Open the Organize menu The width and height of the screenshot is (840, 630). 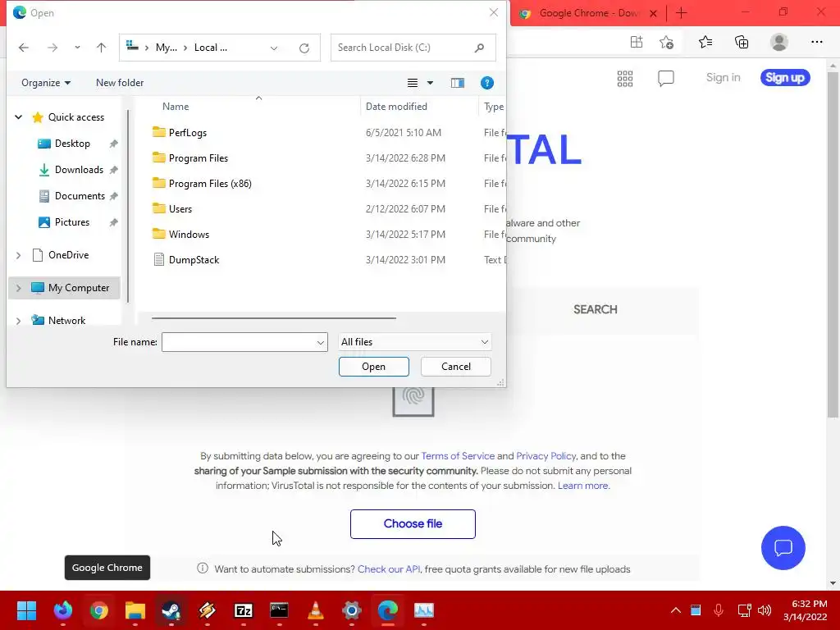(46, 83)
